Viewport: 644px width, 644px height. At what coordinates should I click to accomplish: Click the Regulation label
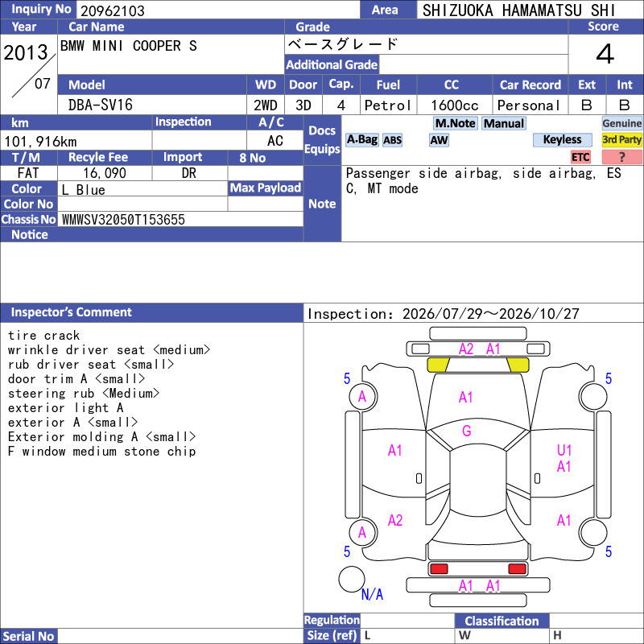[332, 620]
